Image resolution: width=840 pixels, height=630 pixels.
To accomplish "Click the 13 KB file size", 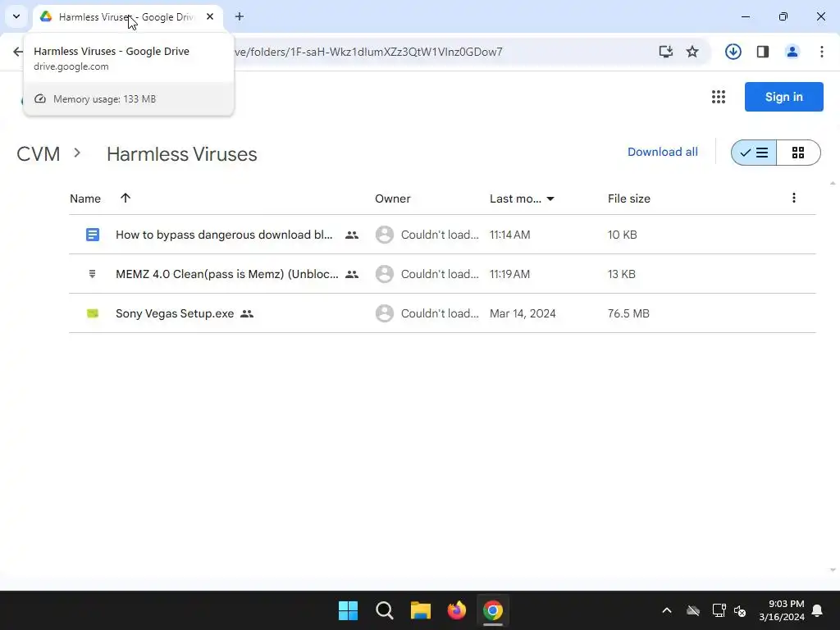I will (622, 274).
